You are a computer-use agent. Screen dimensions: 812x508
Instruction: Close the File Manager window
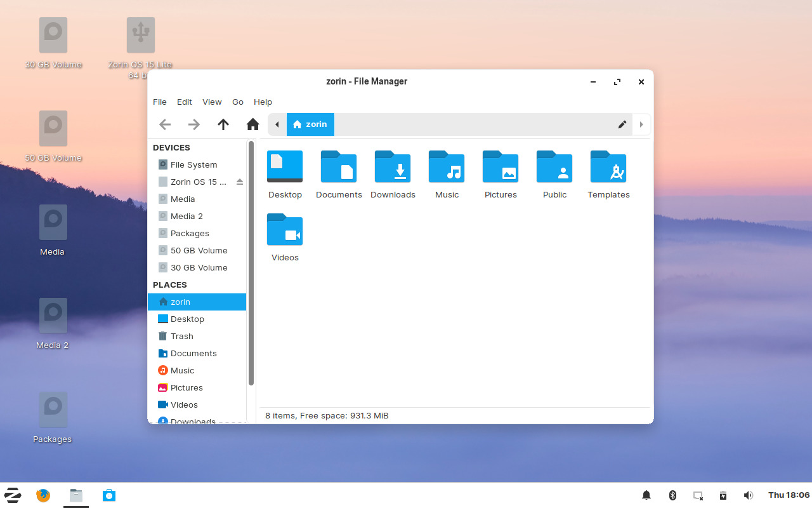(x=641, y=82)
